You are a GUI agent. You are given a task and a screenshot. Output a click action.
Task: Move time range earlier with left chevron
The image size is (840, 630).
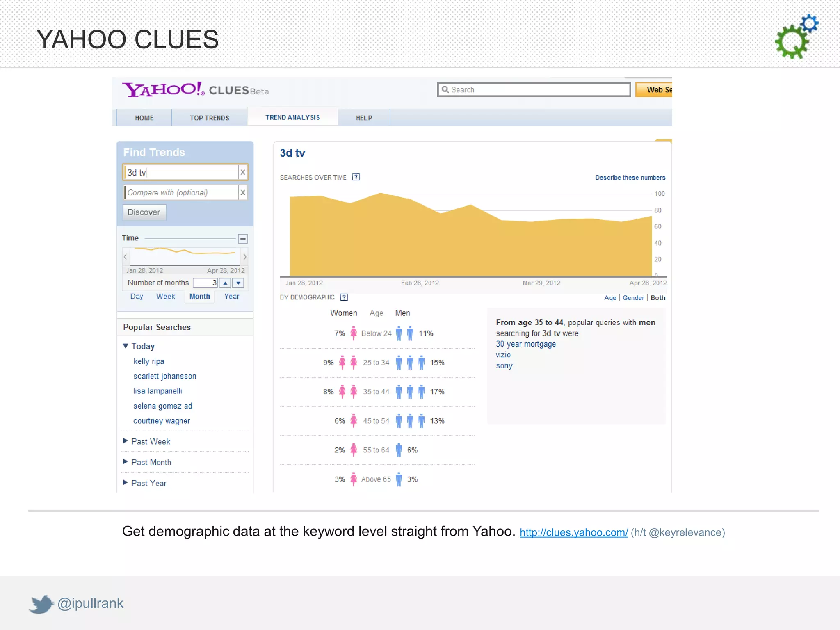126,257
